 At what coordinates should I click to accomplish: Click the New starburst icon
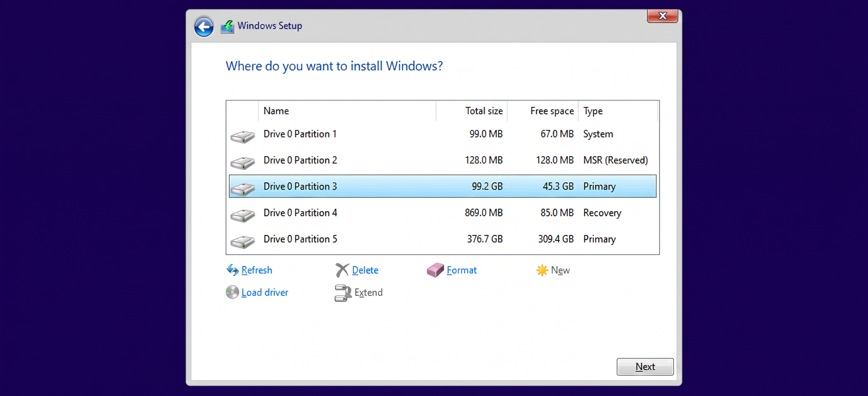tap(542, 270)
